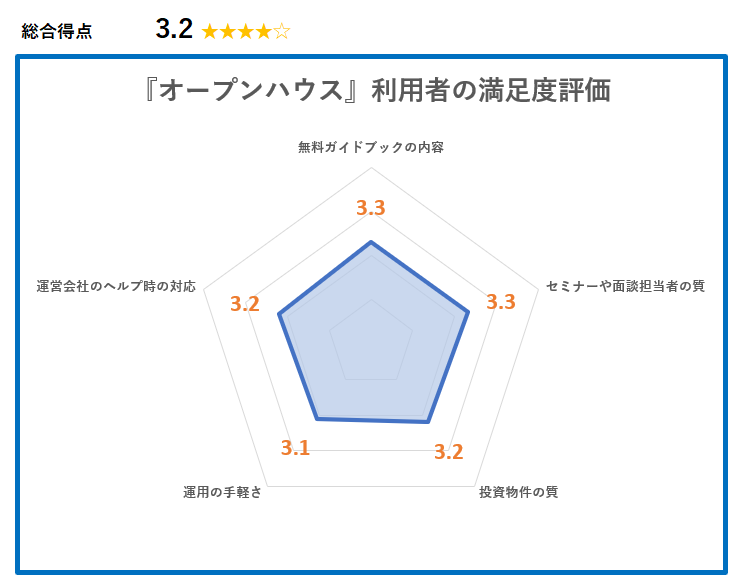The height and width of the screenshot is (587, 742).
Task: Click the second gold rating star
Action: pyautogui.click(x=228, y=32)
